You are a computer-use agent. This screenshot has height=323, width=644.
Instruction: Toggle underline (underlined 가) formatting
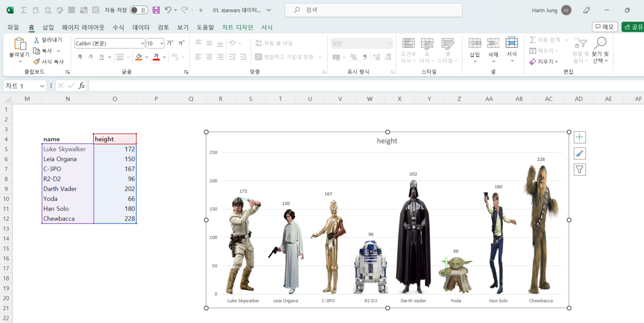pyautogui.click(x=102, y=57)
